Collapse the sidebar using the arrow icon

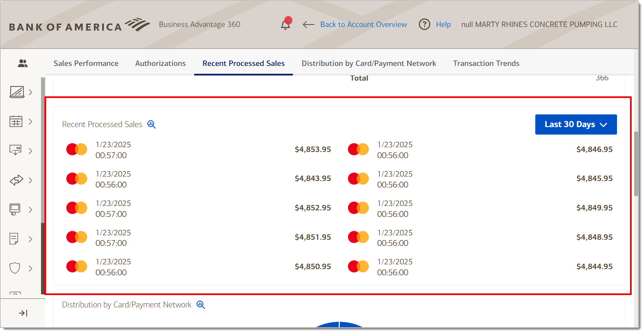pos(23,313)
